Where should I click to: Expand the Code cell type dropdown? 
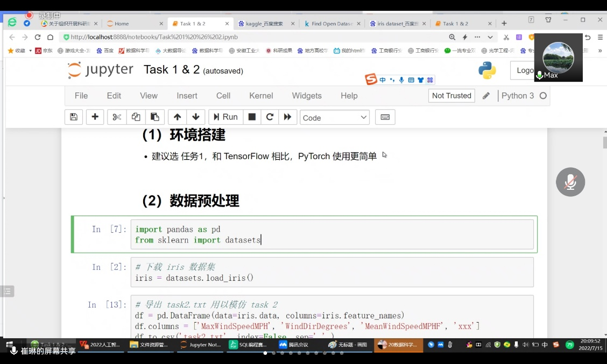335,118
